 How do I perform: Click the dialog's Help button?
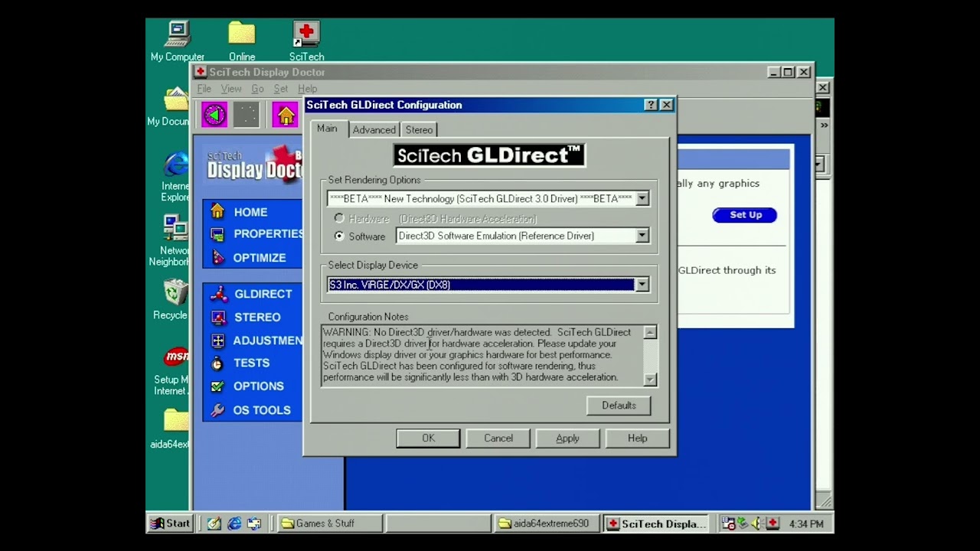[x=637, y=439]
